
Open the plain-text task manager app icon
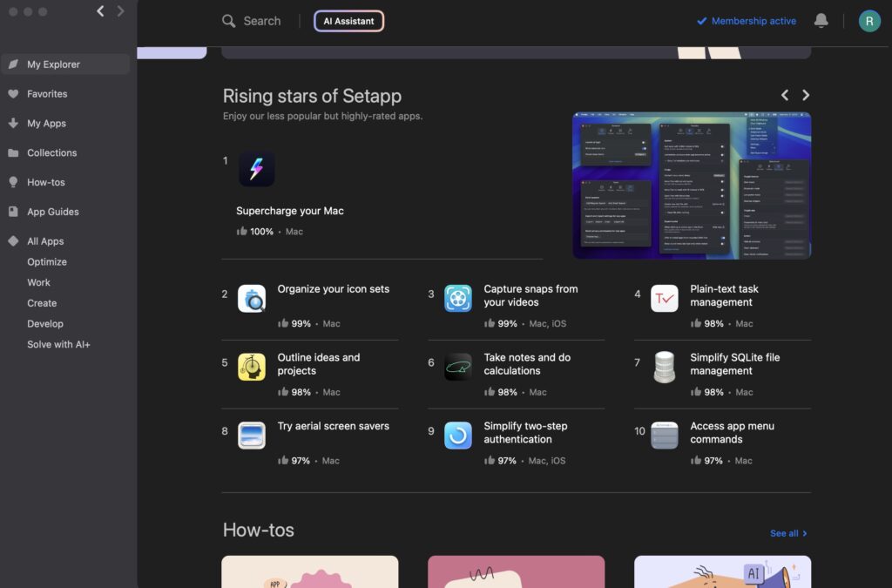coord(665,299)
